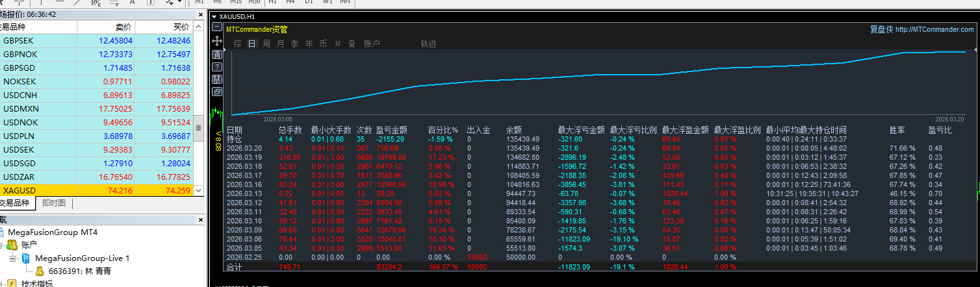
Task: Expand the 技术指标 indicators node
Action: click(2, 284)
